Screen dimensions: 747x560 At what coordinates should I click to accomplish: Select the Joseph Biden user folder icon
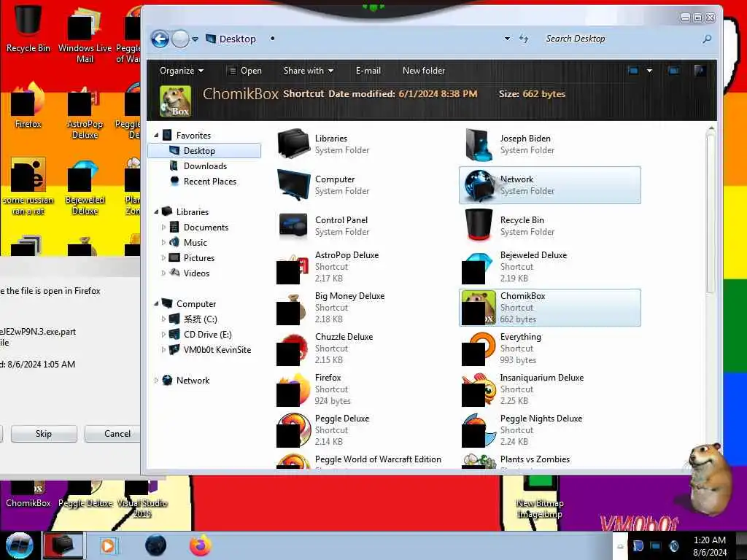pyautogui.click(x=479, y=144)
